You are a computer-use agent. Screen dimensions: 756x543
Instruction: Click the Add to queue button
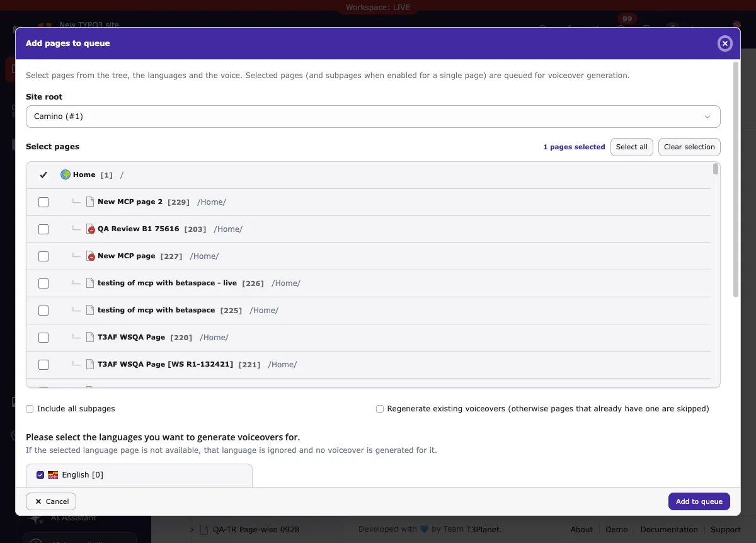[699, 501]
